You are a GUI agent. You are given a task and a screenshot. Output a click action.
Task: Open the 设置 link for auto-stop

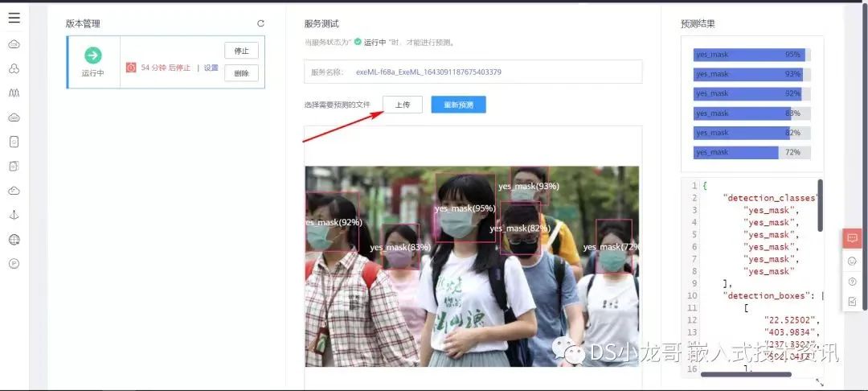click(x=211, y=68)
